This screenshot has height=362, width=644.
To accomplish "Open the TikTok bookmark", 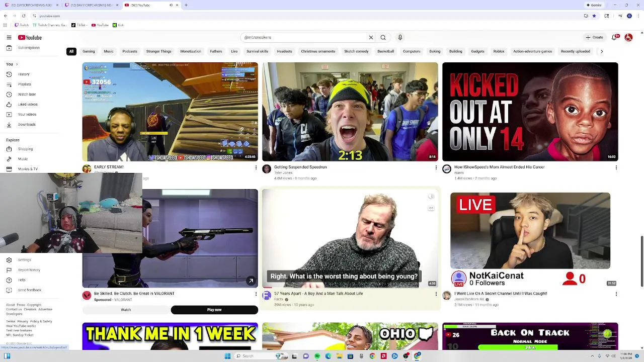I will (79, 25).
